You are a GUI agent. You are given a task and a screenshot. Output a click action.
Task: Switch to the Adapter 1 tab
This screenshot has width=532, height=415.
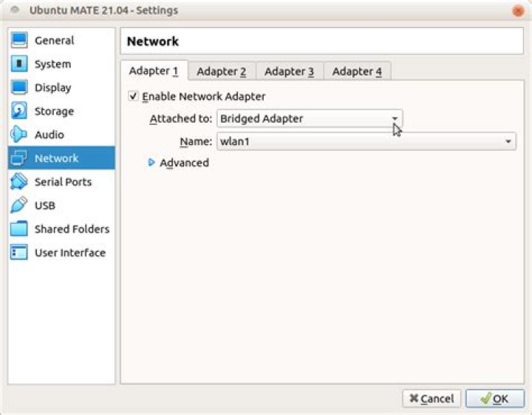point(154,70)
